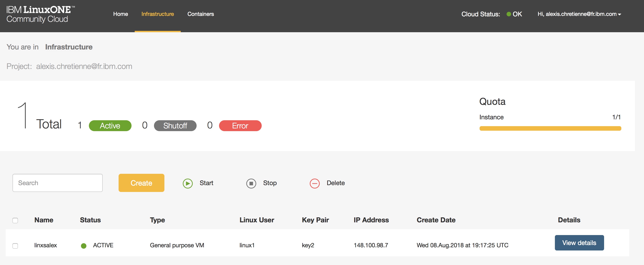Click the green Active filter badge
Image resolution: width=644 pixels, height=265 pixels.
(110, 126)
